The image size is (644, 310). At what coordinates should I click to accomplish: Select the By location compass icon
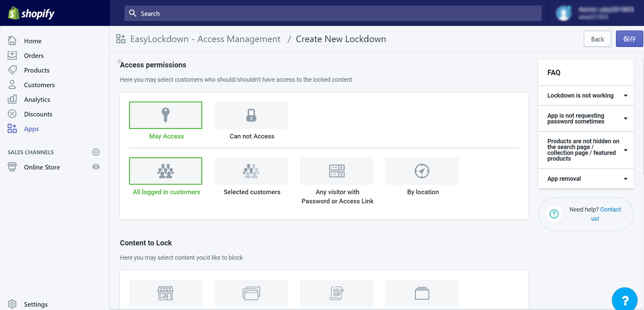tap(422, 171)
